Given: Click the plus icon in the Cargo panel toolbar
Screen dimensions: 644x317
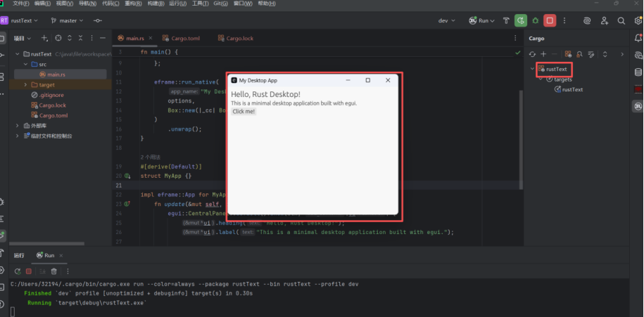Looking at the screenshot, I should coord(543,54).
